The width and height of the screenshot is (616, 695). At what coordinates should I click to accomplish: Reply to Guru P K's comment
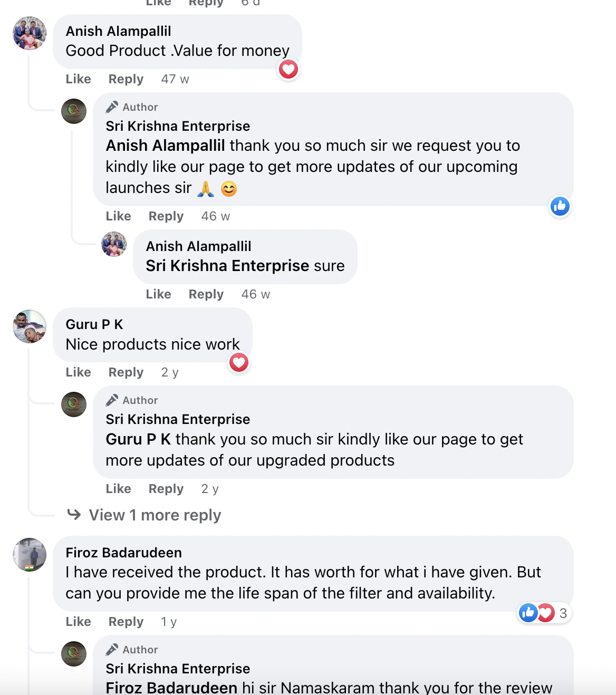[x=126, y=372]
